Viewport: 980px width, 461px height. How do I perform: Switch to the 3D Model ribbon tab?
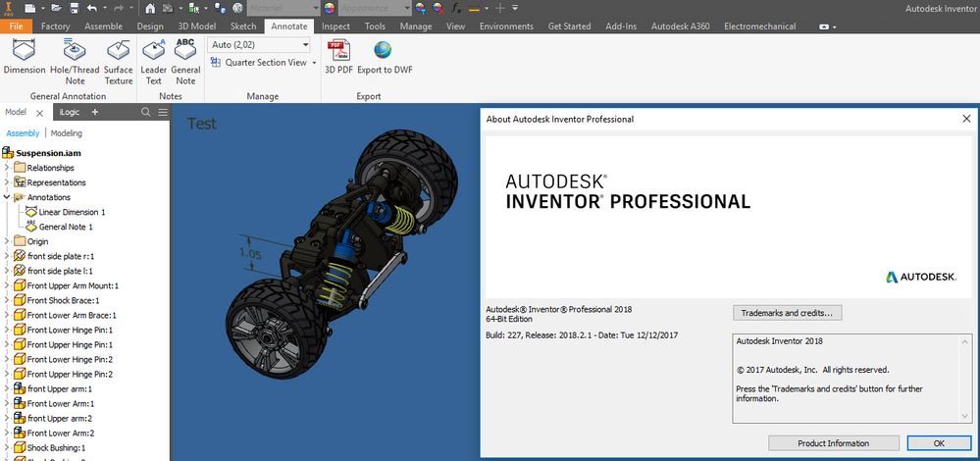(x=197, y=26)
